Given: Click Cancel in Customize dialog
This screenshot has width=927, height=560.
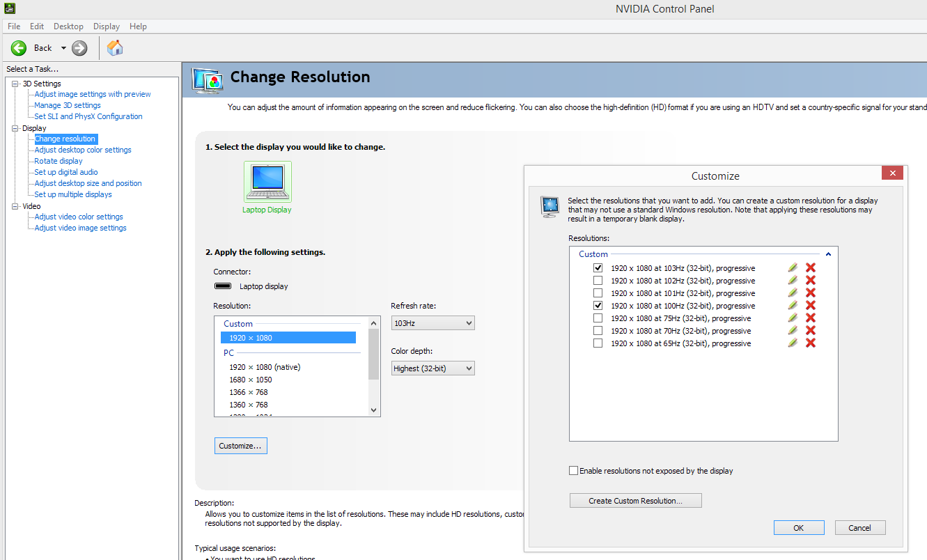Looking at the screenshot, I should [860, 528].
